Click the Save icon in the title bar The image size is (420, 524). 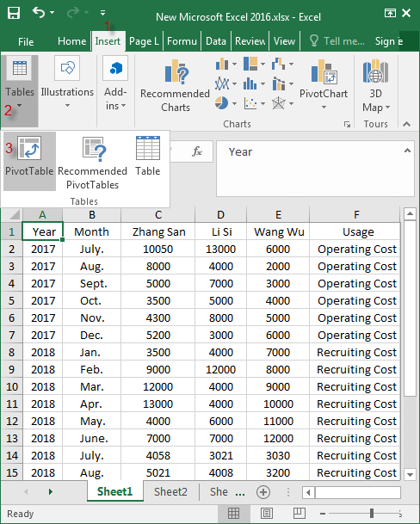point(14,13)
